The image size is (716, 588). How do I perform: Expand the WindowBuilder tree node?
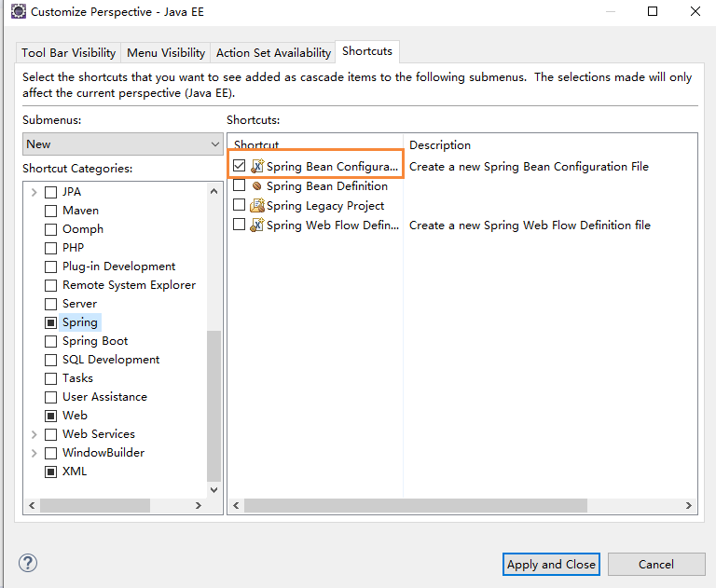tap(34, 453)
